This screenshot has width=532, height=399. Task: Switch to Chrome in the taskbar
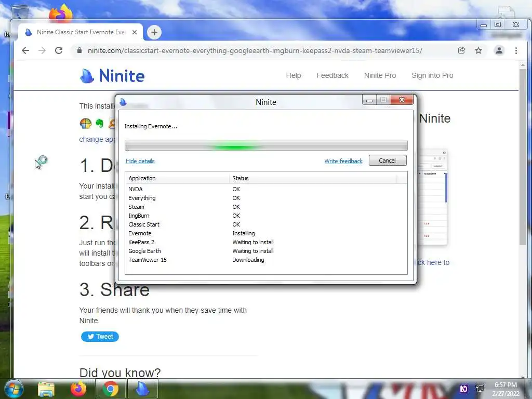(110, 389)
